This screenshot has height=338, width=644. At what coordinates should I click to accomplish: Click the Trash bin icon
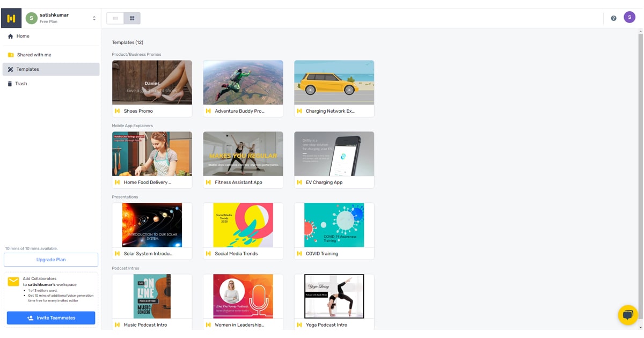pos(10,84)
